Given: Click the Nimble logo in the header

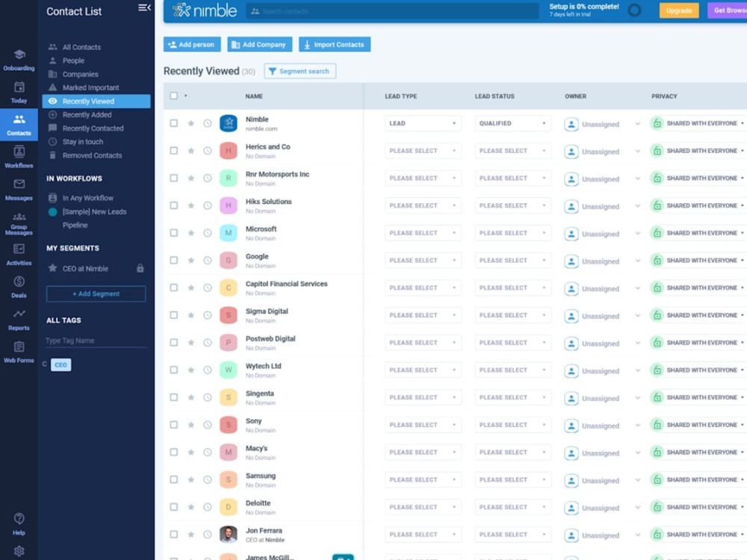Looking at the screenshot, I should (x=205, y=10).
